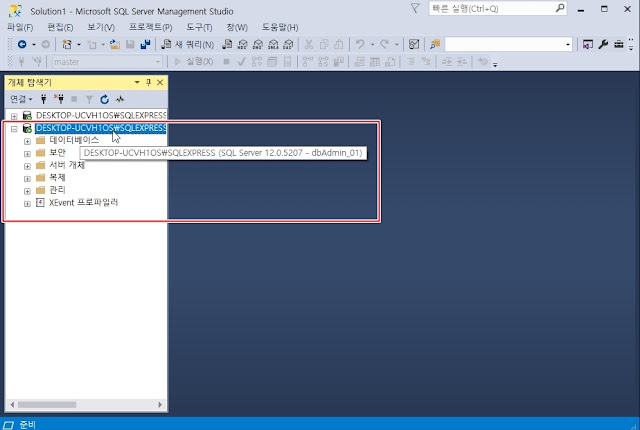Open the New Project dropdown arrow
This screenshot has height=430, width=640.
79,44
